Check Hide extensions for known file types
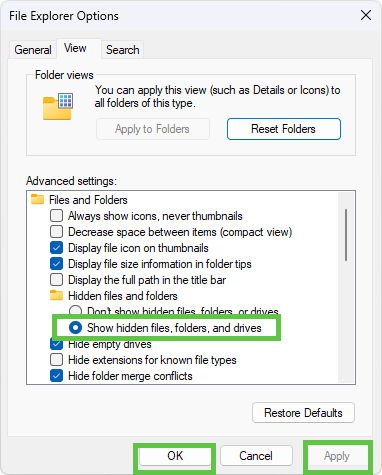Screen dimensions: 382x475 56,360
